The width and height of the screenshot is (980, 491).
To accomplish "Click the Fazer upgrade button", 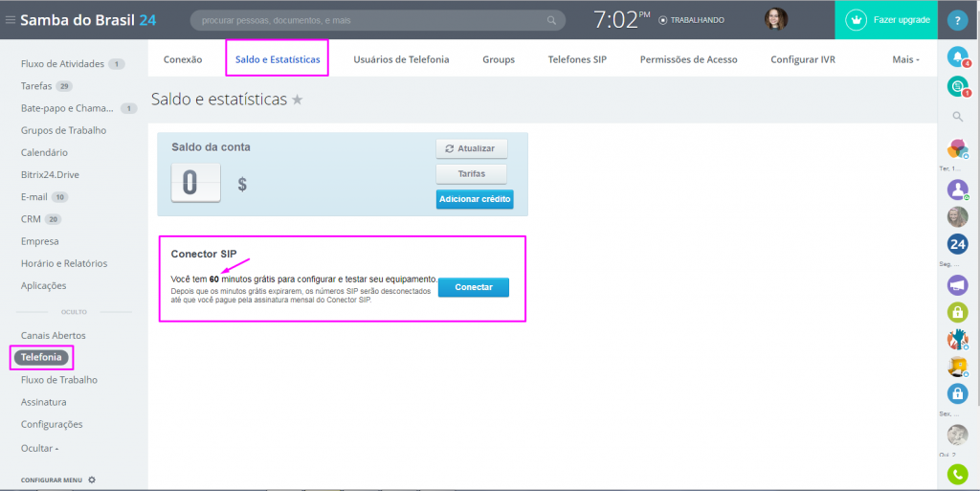I will [x=886, y=20].
